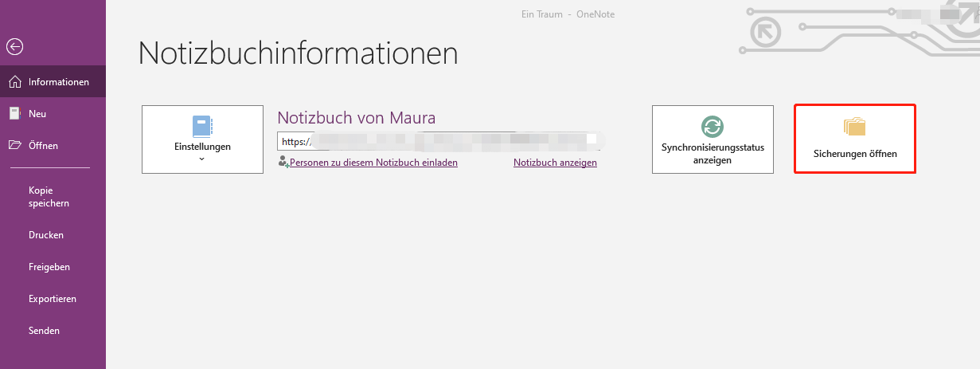Click the Sicherungen öffnen button
Viewport: 980px width, 369px height.
(x=855, y=139)
